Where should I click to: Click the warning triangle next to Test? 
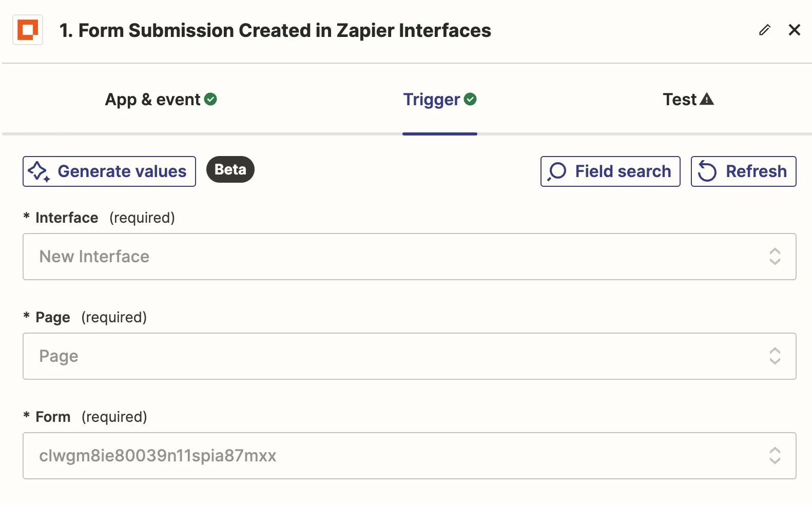coord(707,99)
